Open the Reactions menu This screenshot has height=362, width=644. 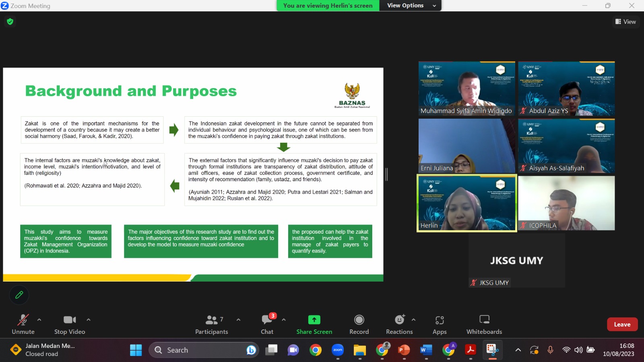pyautogui.click(x=399, y=324)
